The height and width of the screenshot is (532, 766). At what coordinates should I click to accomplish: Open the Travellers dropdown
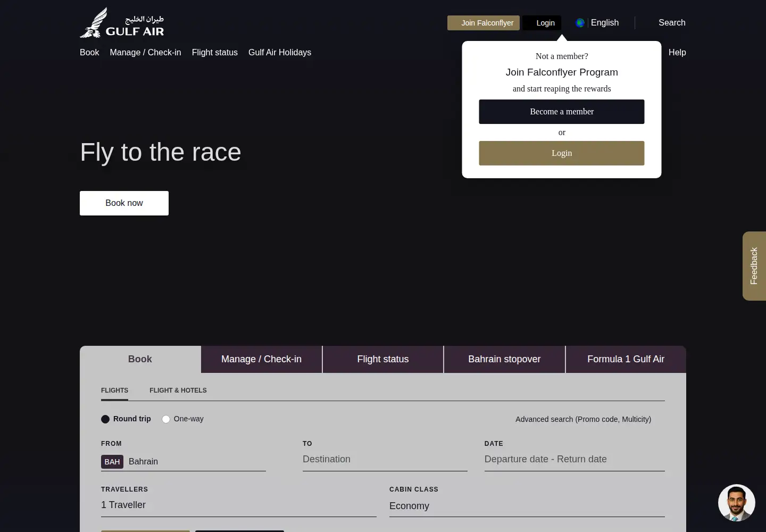click(239, 505)
